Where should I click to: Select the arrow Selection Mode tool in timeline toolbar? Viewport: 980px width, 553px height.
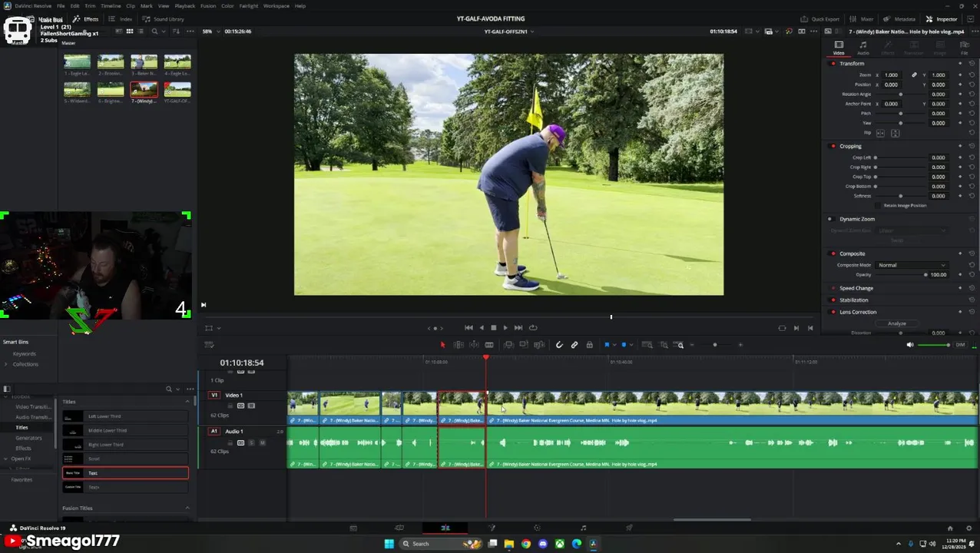pos(442,345)
